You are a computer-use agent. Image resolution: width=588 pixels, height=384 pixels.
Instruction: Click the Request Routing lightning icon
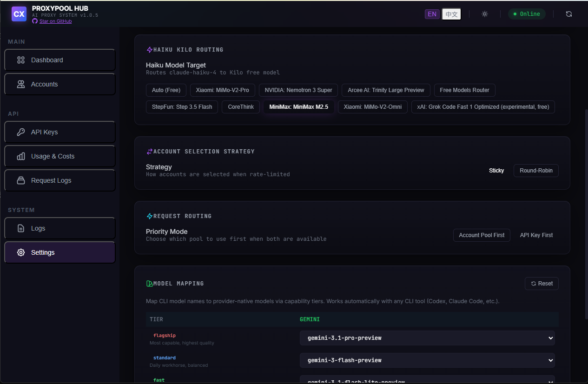point(149,216)
